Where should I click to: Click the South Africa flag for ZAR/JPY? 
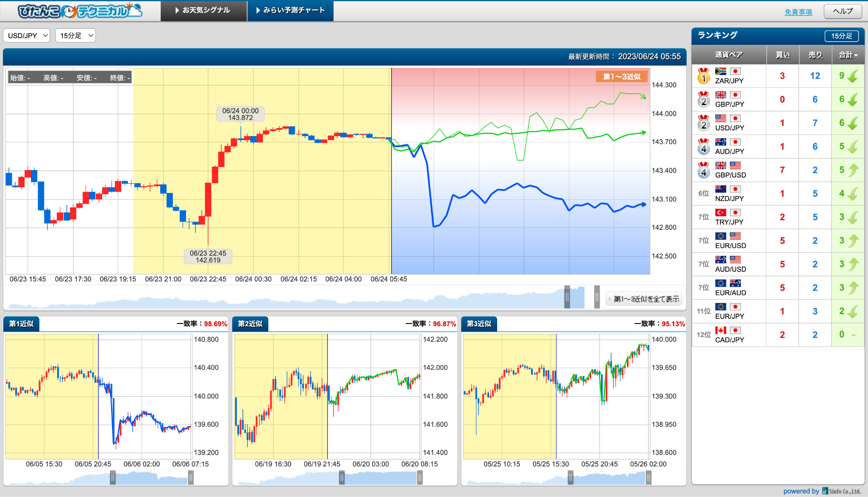pos(721,71)
